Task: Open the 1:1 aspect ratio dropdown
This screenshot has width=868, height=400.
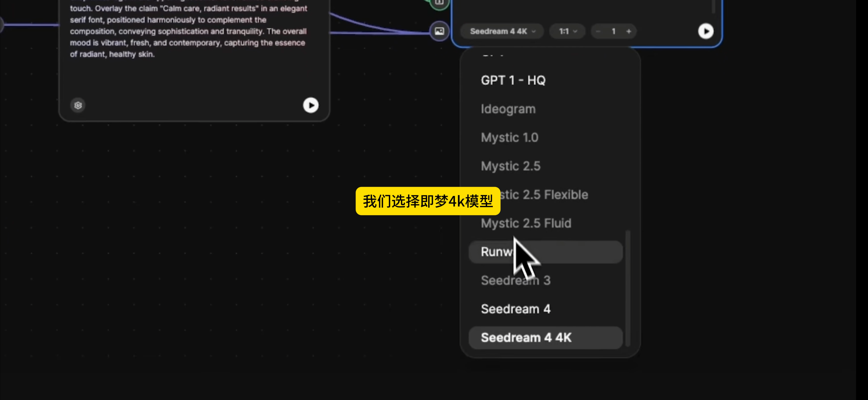Action: [567, 31]
